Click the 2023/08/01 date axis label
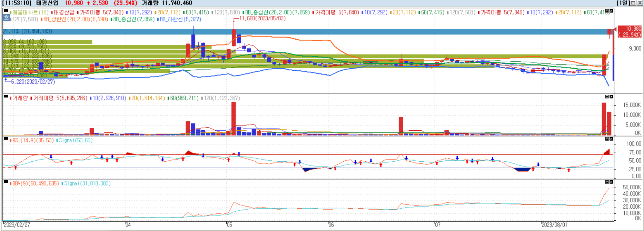Screen dimensions: 644x231 (x=555, y=225)
